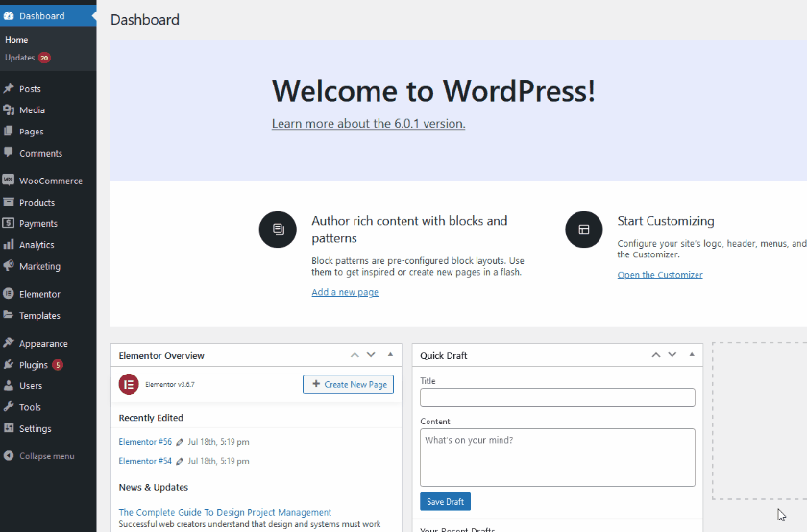Select the Plugins menu item

pos(34,365)
